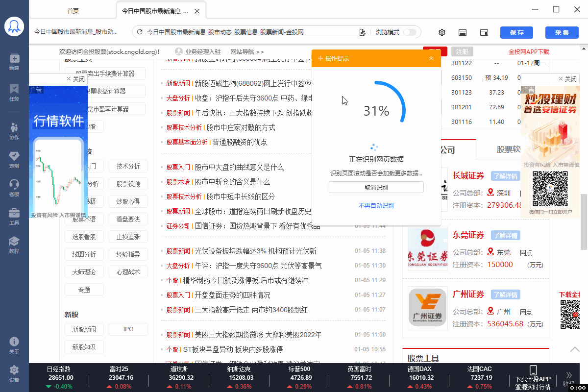The height and width of the screenshot is (392, 588).
Task: Click the 广州证券 logo thumbnail
Action: 428,308
